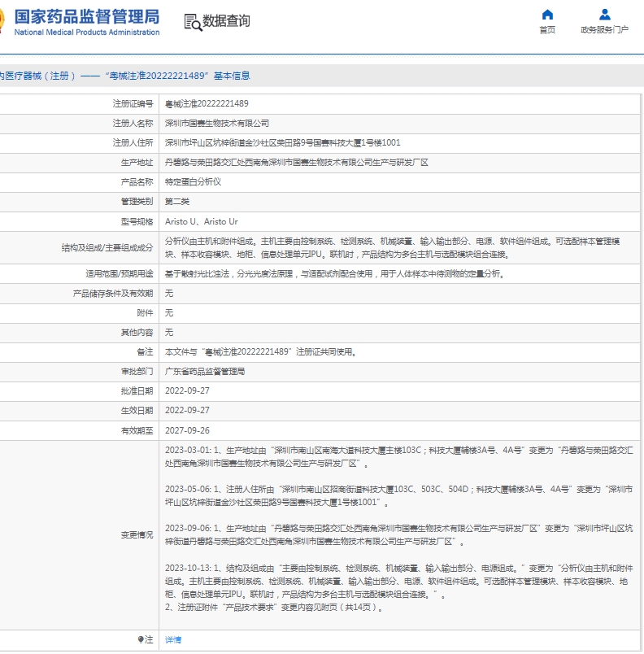Click the 结构及组成/主要组成成分 row label

[x=107, y=248]
